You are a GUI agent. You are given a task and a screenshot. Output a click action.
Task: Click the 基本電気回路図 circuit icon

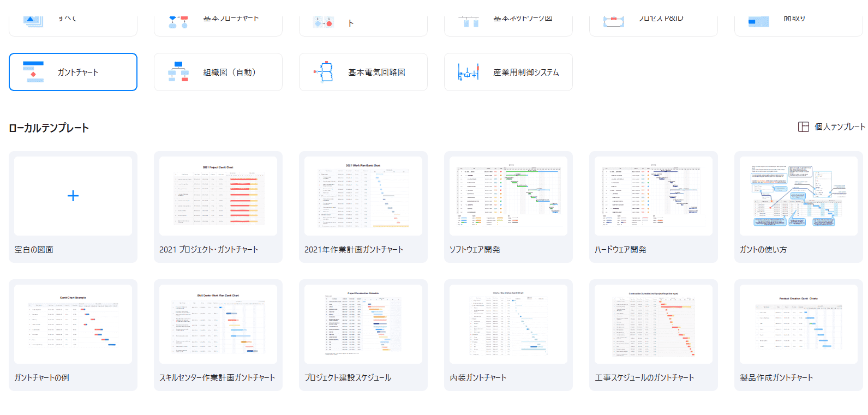(324, 72)
